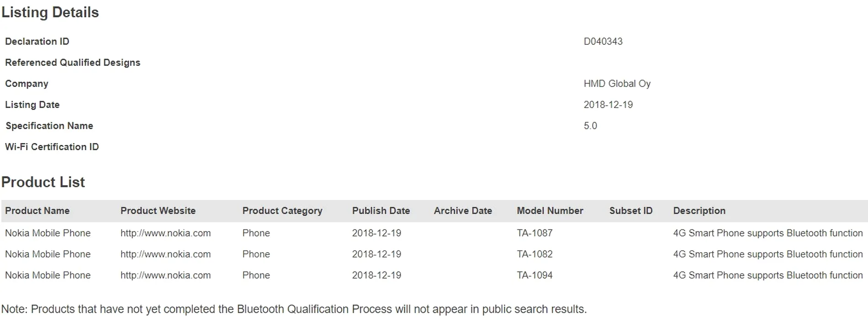Viewport: 868px width, 320px height.
Task: Click the Listing Date value 2018-12-19
Action: pyautogui.click(x=608, y=105)
